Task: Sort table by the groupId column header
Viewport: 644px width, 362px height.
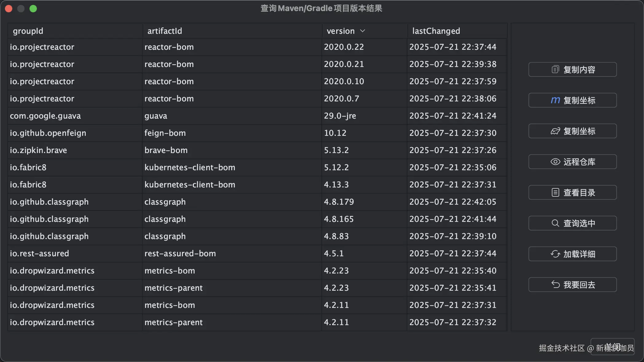Action: pyautogui.click(x=28, y=31)
